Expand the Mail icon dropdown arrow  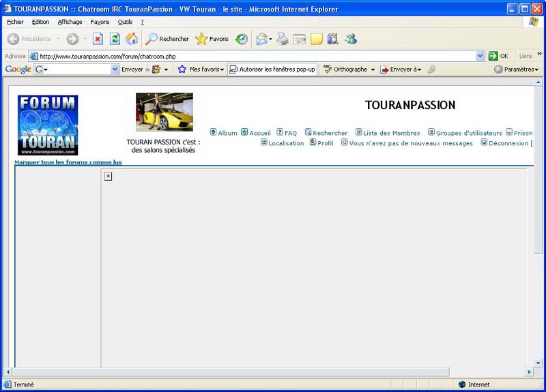tap(270, 39)
